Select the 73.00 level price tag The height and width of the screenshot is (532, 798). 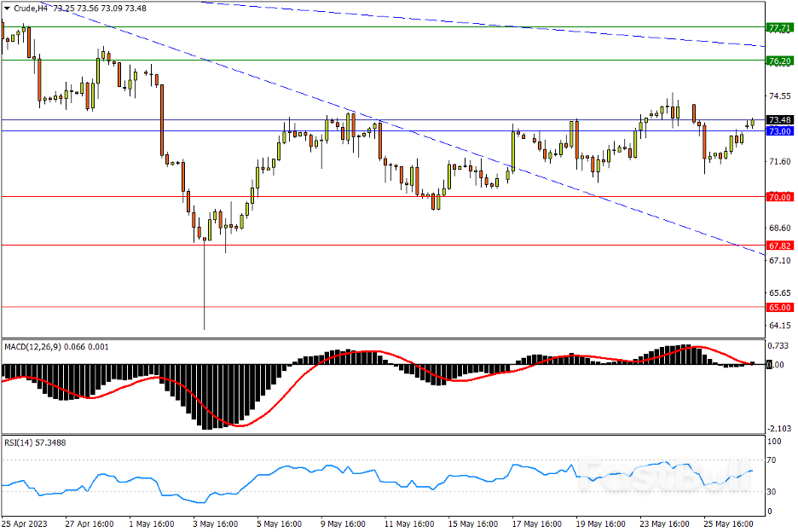(x=780, y=131)
